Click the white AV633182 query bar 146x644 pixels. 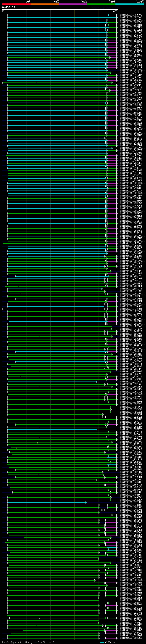coord(60,9)
